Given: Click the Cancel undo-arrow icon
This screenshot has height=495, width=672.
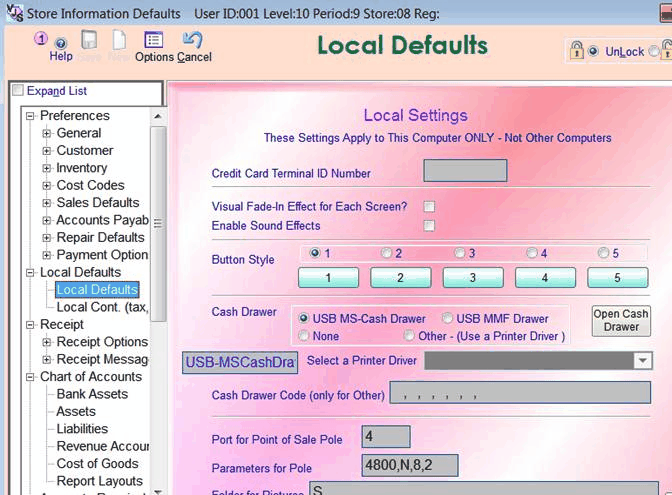Looking at the screenshot, I should [x=193, y=40].
